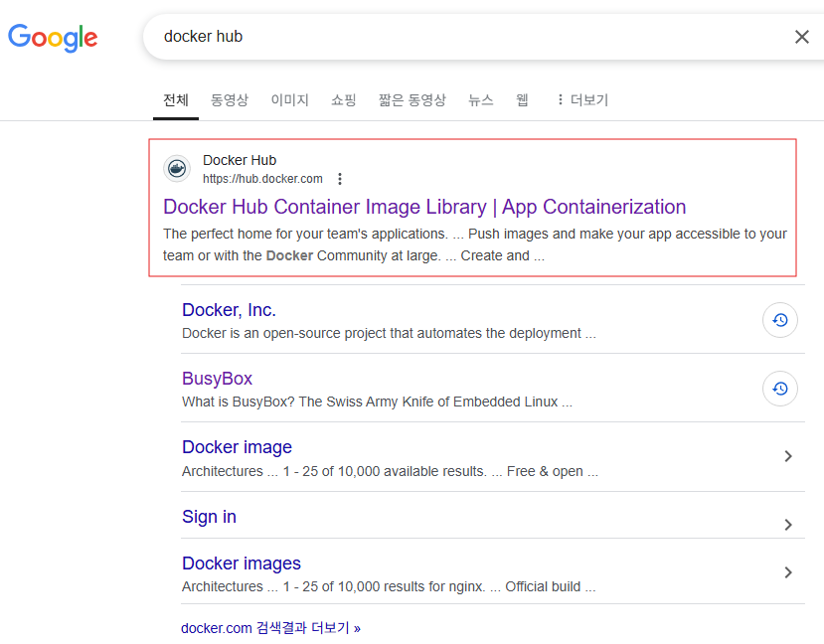Click history icon beside Docker, Inc.
Screen dimensions: 824x644
click(x=780, y=320)
